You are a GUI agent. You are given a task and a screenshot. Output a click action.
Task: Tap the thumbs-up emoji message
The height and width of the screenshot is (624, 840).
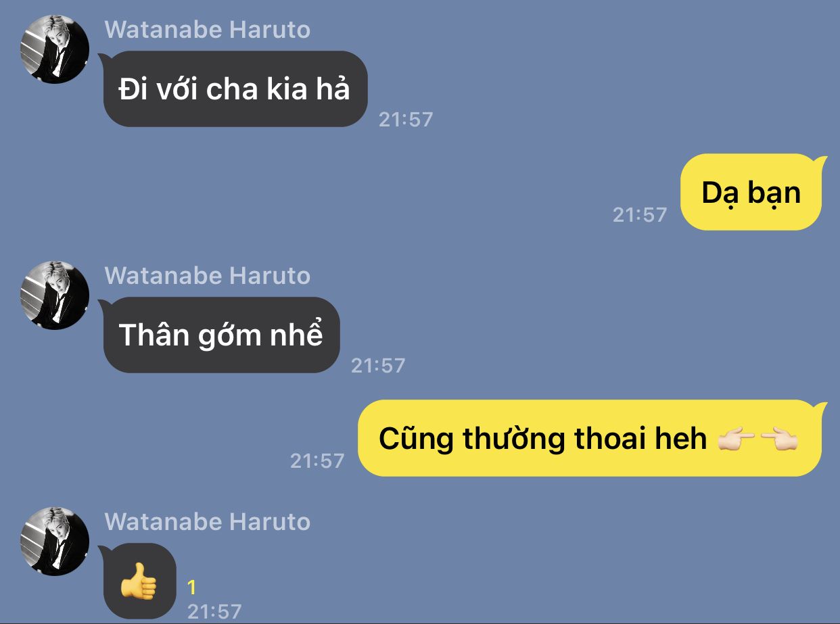point(139,581)
